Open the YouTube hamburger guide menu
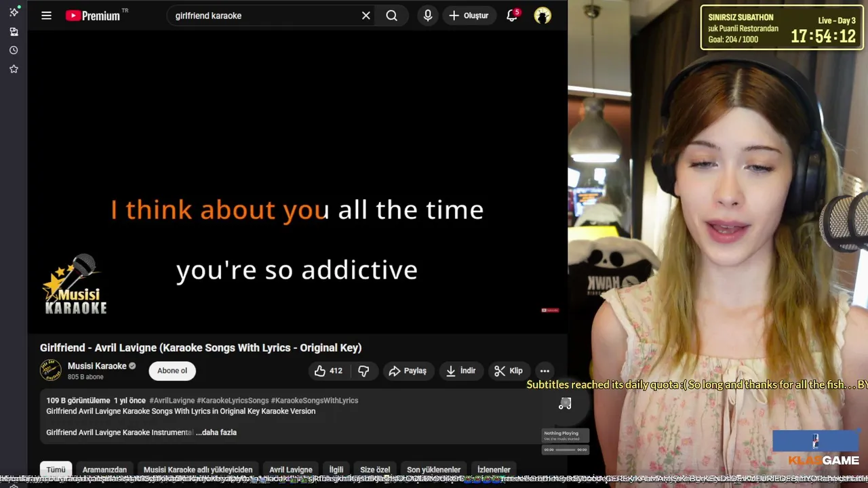Screen dimensions: 868x488 pyautogui.click(x=46, y=16)
